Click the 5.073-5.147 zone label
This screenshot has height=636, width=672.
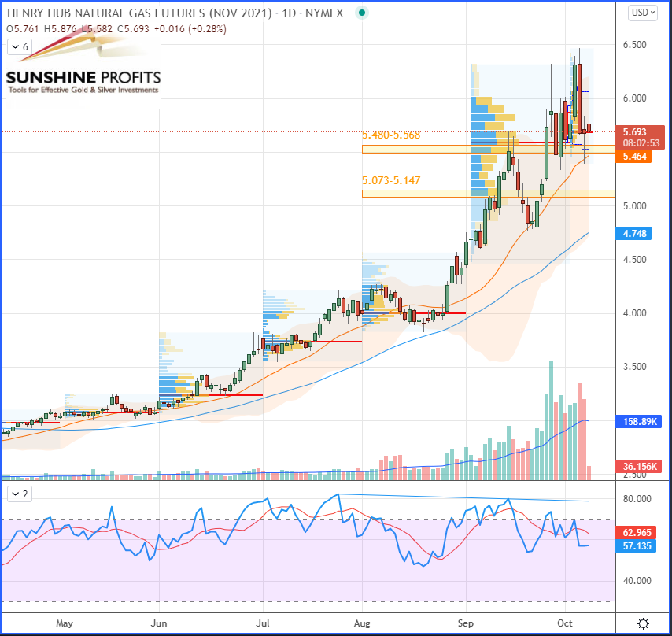pos(391,180)
